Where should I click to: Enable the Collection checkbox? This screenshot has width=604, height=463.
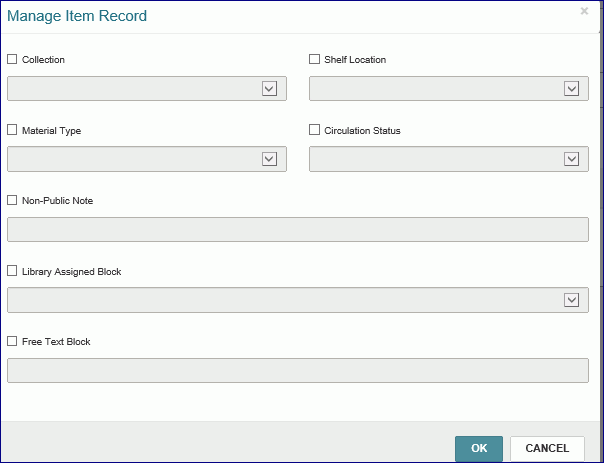click(12, 60)
